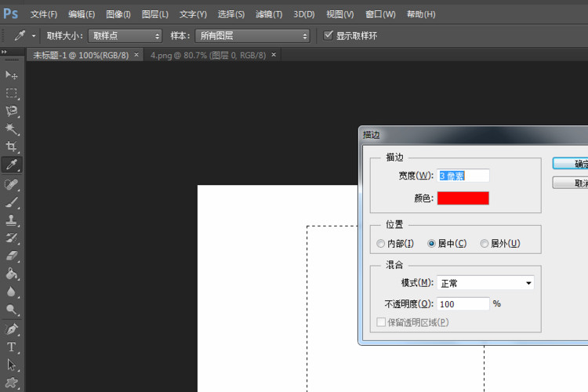The width and height of the screenshot is (588, 392).
Task: Open the 选择(S) menu
Action: pyautogui.click(x=231, y=14)
